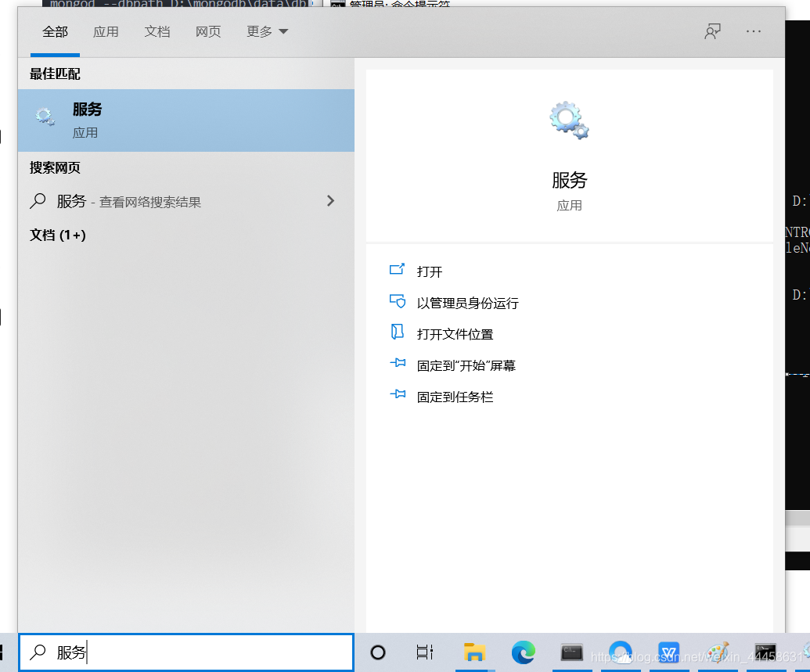Open the Paint app on taskbar
The image size is (810, 672).
(x=718, y=652)
